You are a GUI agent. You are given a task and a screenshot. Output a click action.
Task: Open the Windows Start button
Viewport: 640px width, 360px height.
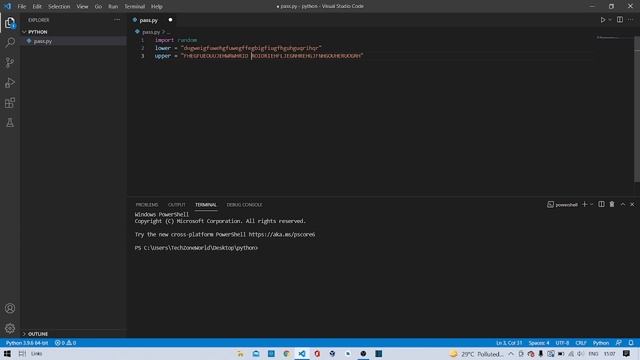pos(7,354)
